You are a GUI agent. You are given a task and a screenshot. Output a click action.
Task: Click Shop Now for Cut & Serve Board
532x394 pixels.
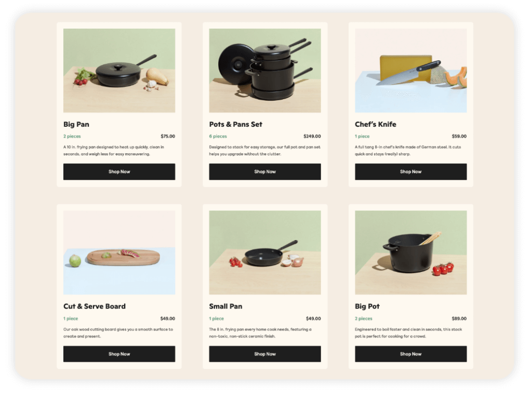pyautogui.click(x=119, y=354)
